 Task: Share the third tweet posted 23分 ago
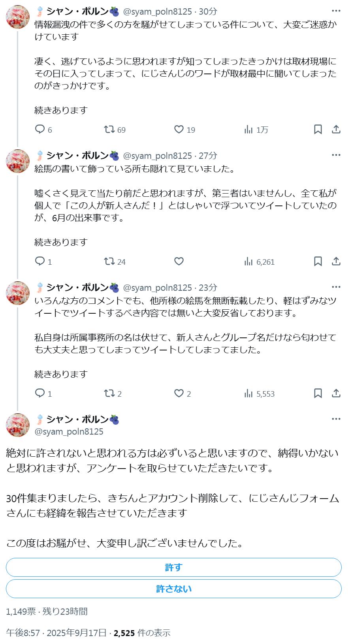tap(336, 394)
